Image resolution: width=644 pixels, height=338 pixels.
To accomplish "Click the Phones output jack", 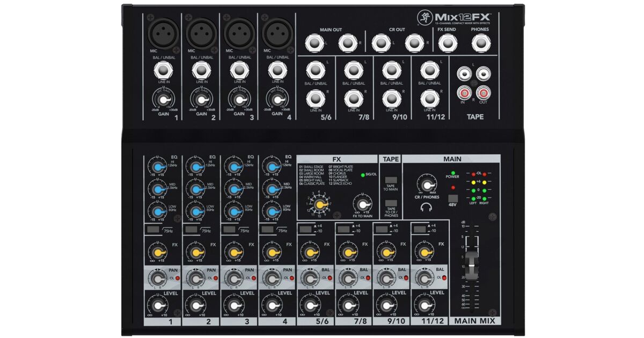I will pyautogui.click(x=480, y=43).
